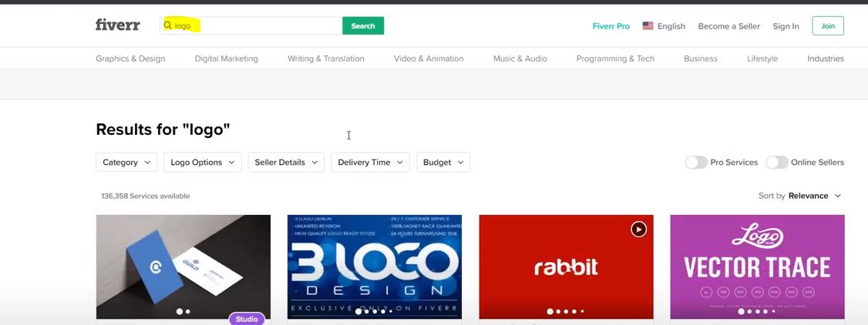Open Business category
Image resolution: width=868 pixels, height=325 pixels.
tap(700, 59)
